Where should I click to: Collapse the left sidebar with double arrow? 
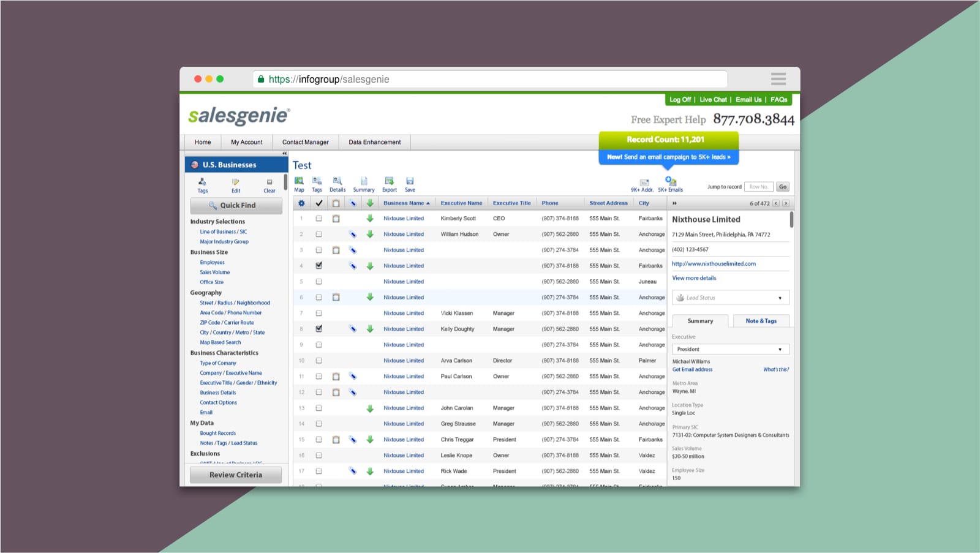click(x=284, y=153)
